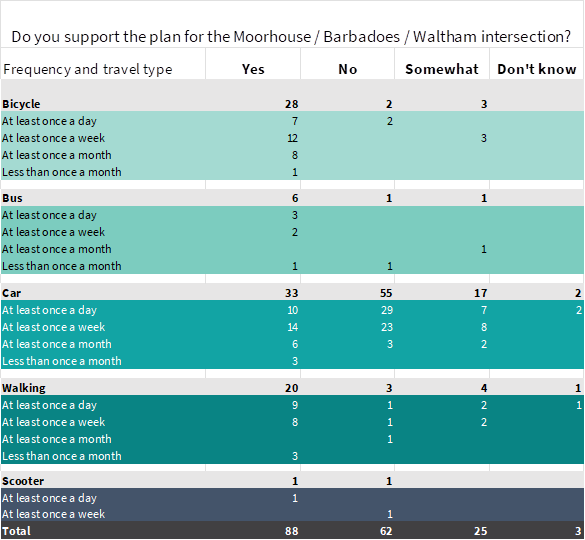Select the Bicycle group row label
The image size is (585, 540).
(x=21, y=104)
